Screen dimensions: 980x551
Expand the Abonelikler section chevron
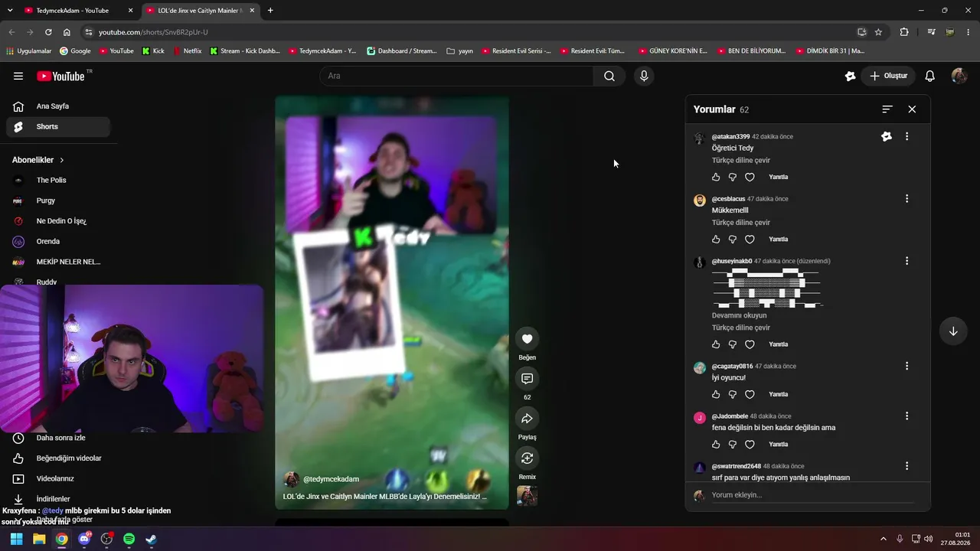pyautogui.click(x=62, y=160)
